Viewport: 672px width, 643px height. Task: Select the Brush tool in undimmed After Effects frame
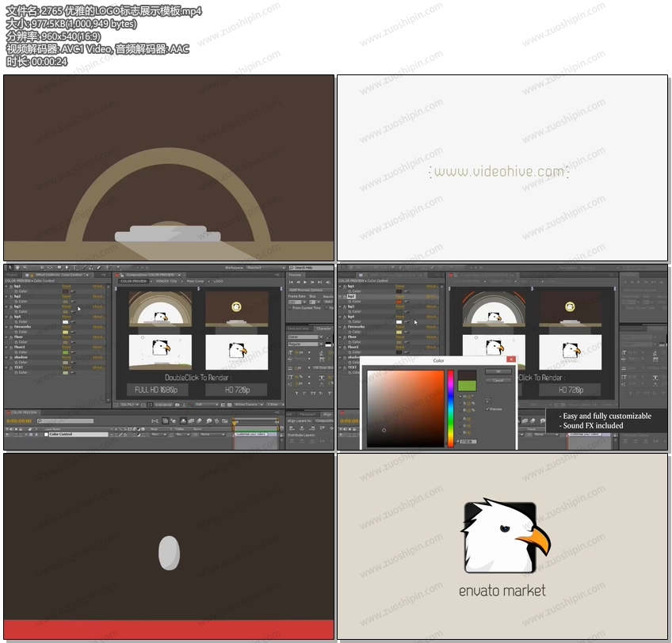tap(84, 268)
